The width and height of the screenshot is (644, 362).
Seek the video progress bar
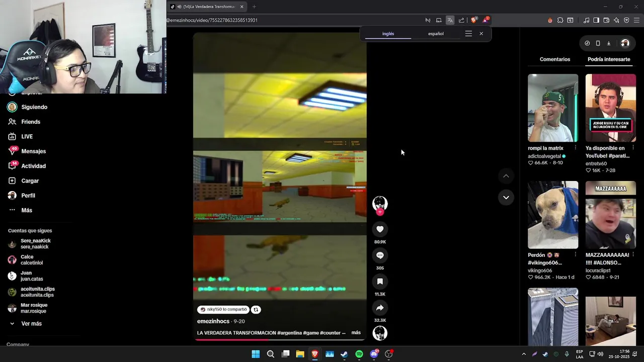(x=280, y=339)
